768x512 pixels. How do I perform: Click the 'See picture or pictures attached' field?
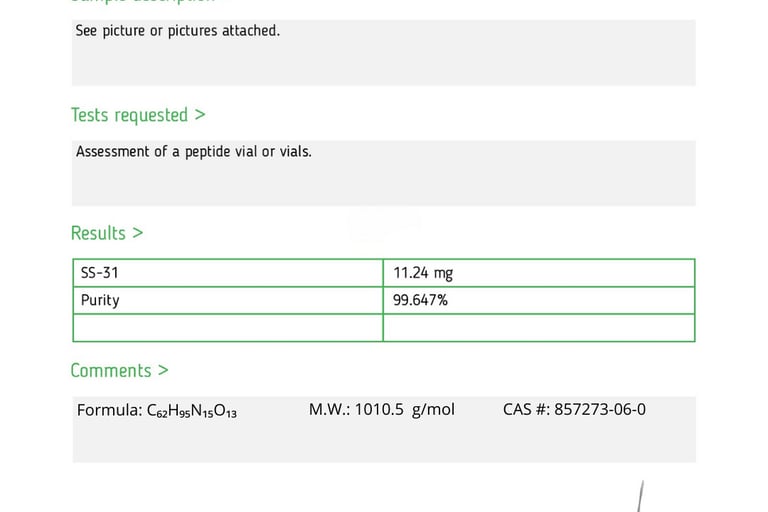click(383, 52)
